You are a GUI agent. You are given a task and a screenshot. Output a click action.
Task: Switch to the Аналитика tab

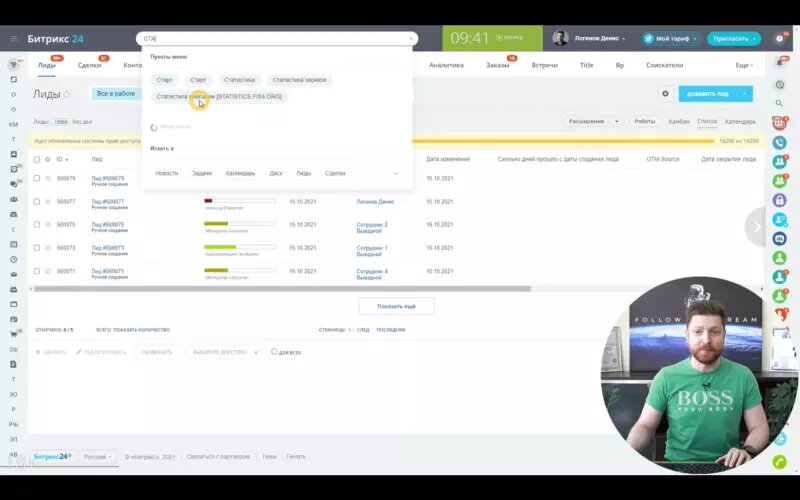pyautogui.click(x=446, y=65)
